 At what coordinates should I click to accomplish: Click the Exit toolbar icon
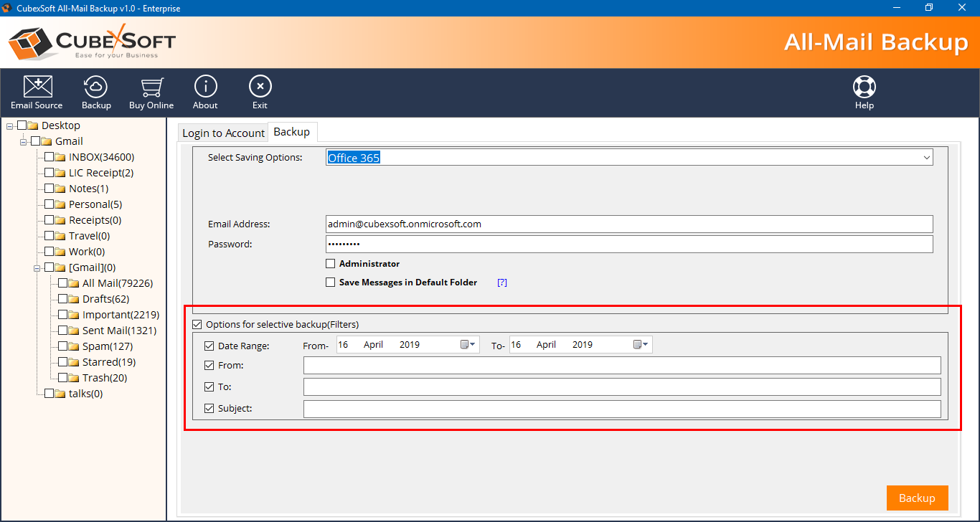pyautogui.click(x=260, y=92)
